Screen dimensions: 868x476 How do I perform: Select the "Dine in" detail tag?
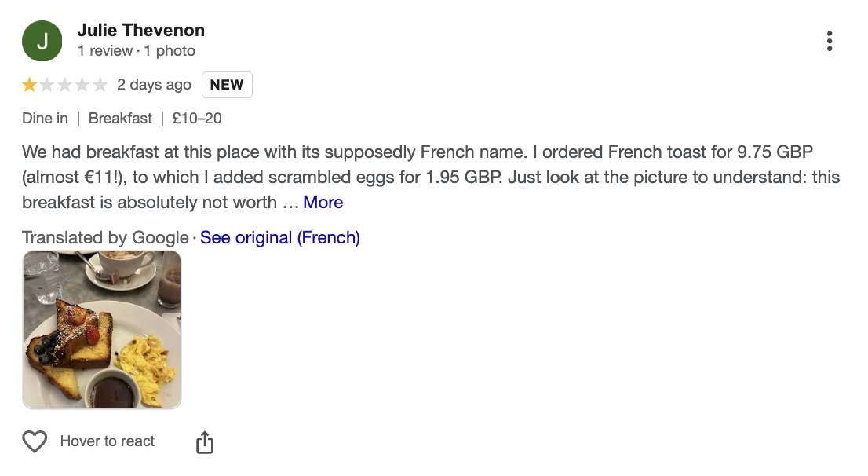[x=46, y=119]
